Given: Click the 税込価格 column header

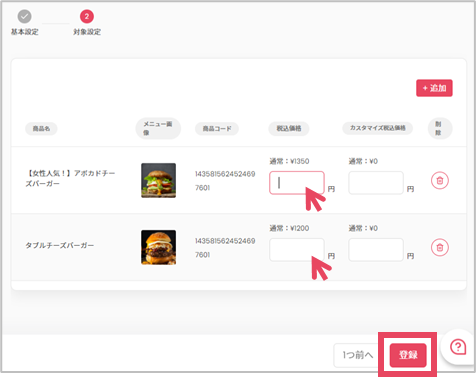Looking at the screenshot, I should click(x=289, y=128).
